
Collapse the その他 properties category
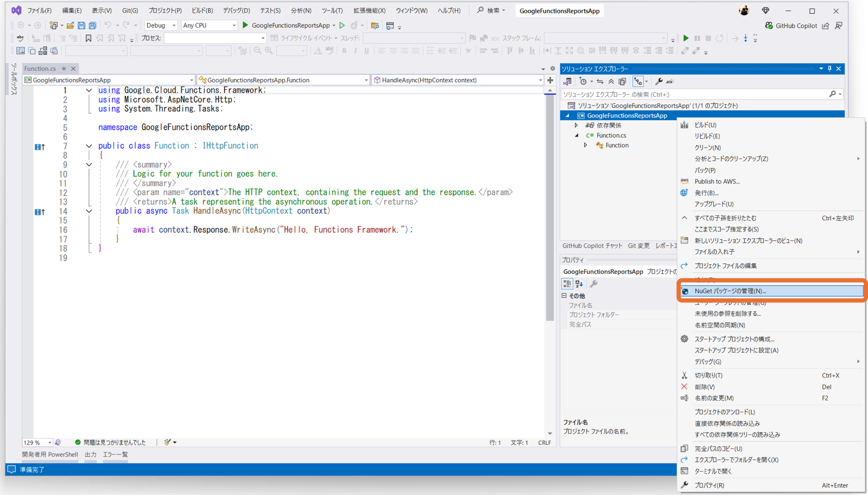pyautogui.click(x=564, y=296)
